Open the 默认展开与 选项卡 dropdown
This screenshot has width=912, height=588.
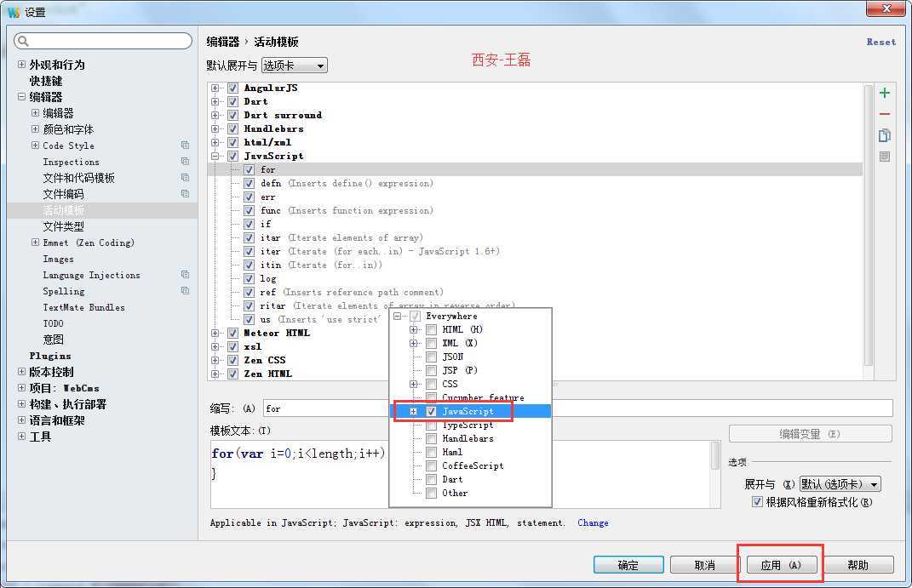295,66
